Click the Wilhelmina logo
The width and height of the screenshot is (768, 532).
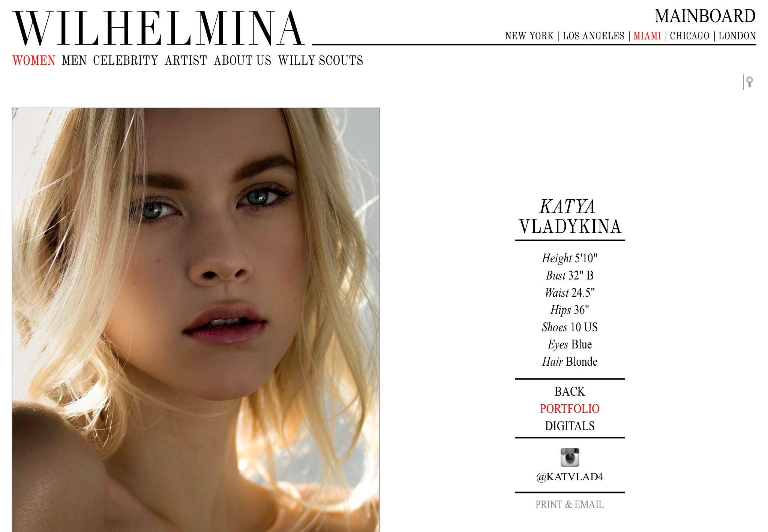point(158,28)
